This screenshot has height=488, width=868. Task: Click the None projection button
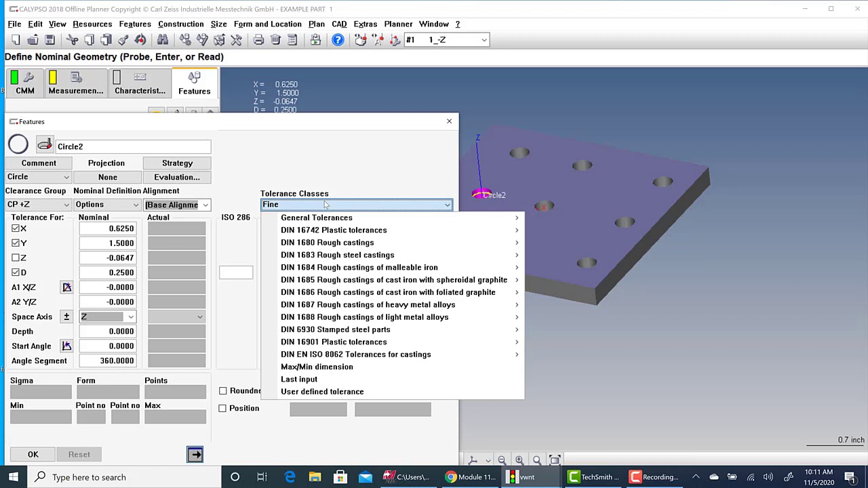tap(108, 177)
